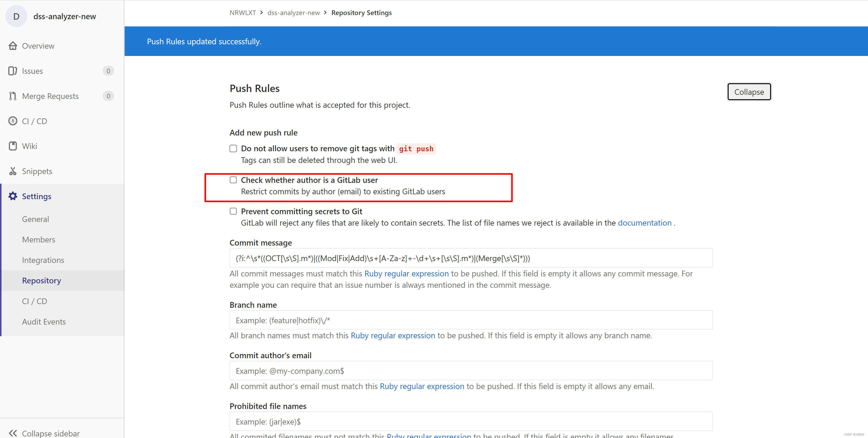The image size is (868, 438).
Task: Enable 'Do not allow users to remove git tags' checkbox
Action: click(x=233, y=149)
